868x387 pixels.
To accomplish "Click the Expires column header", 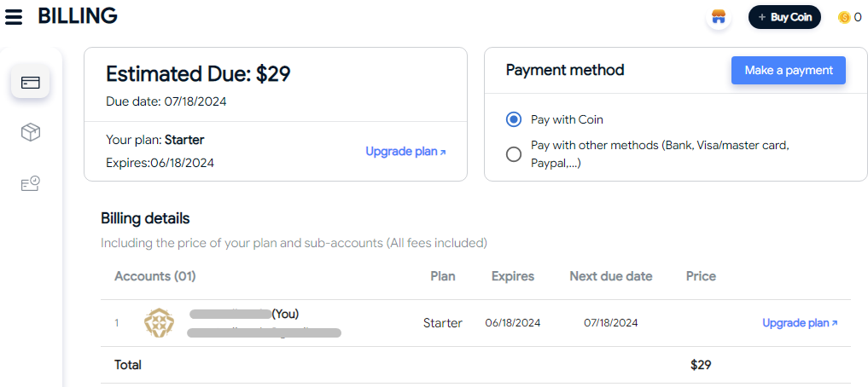I will 513,276.
